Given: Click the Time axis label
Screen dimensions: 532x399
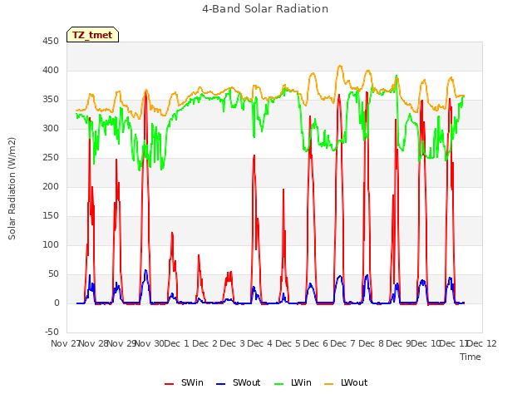Looking at the screenshot, I should point(470,357).
